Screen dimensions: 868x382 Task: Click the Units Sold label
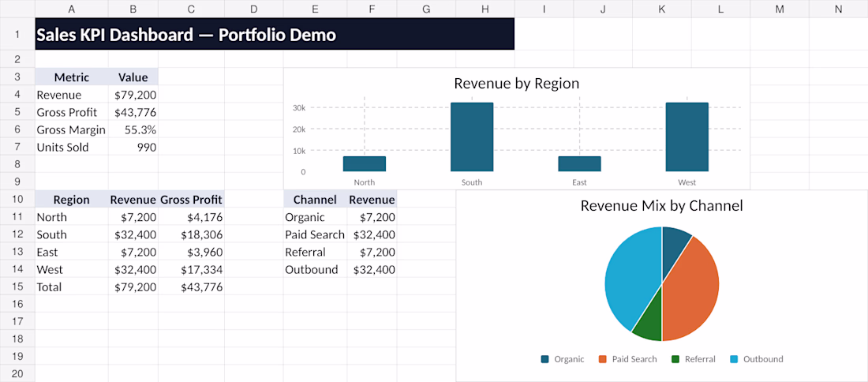pos(71,148)
